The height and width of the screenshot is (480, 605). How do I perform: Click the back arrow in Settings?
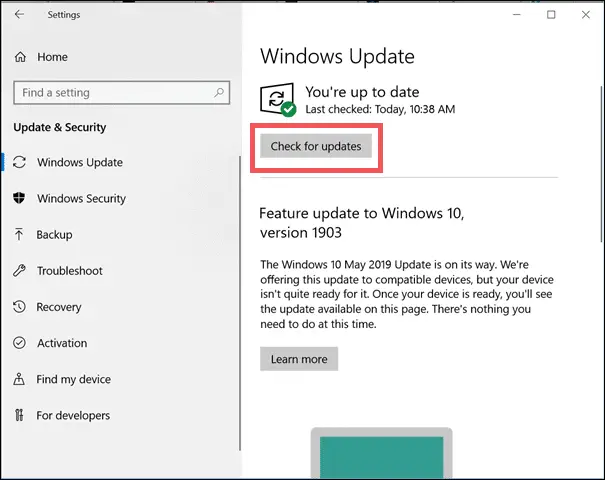coord(19,15)
